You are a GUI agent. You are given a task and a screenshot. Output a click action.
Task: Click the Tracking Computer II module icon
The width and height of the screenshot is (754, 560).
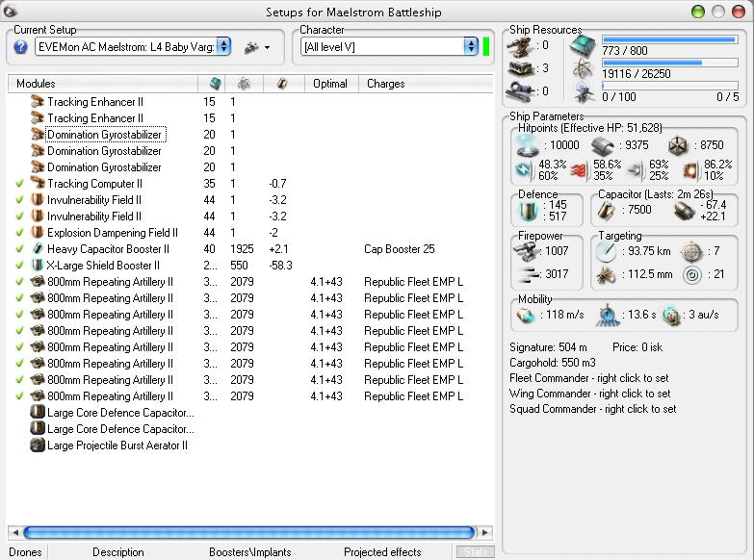click(x=37, y=183)
